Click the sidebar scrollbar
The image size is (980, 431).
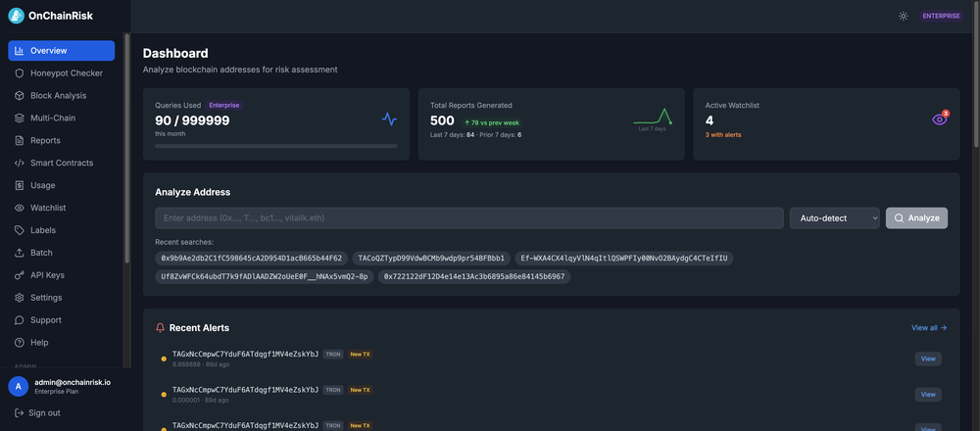(x=126, y=148)
